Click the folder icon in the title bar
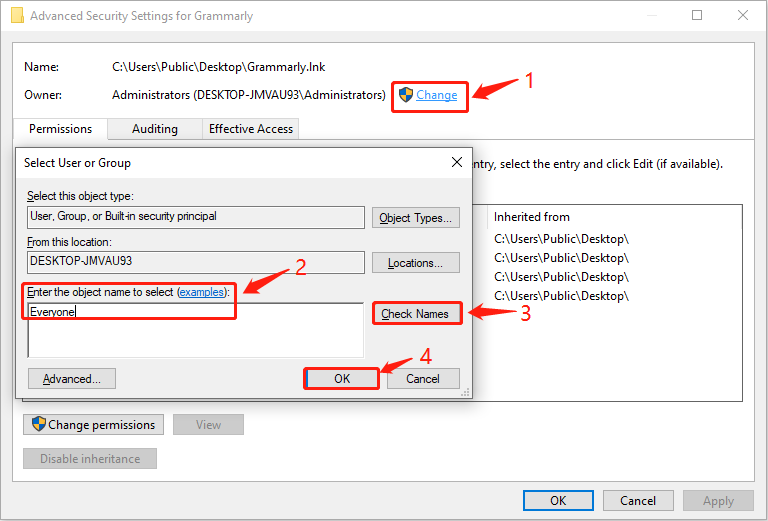The image size is (768, 521). click(17, 15)
